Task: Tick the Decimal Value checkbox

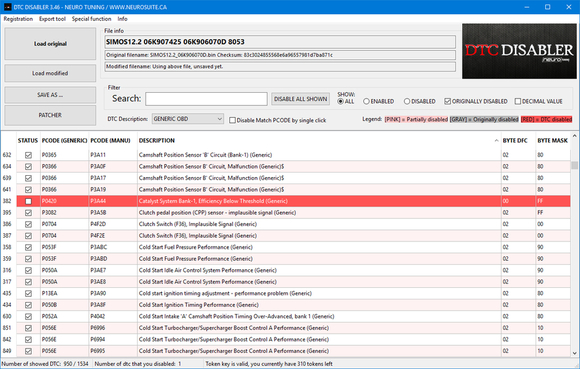Action: pos(518,101)
